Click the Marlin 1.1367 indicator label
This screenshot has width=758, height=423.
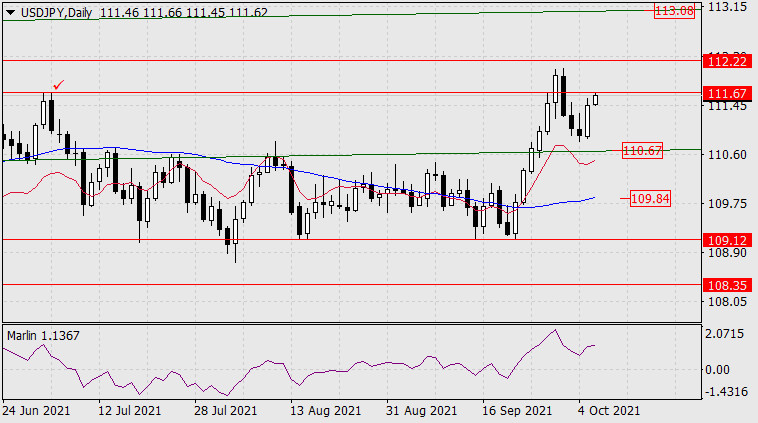(x=43, y=335)
